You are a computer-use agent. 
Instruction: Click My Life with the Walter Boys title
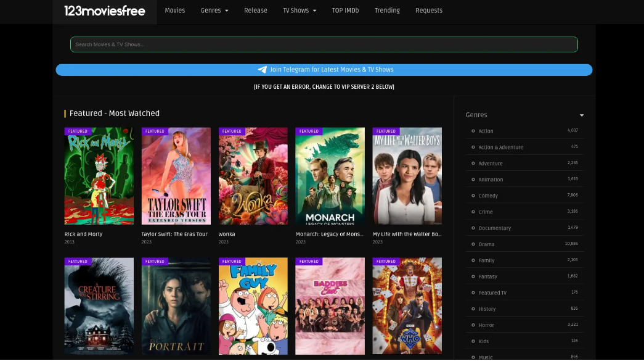pyautogui.click(x=407, y=234)
